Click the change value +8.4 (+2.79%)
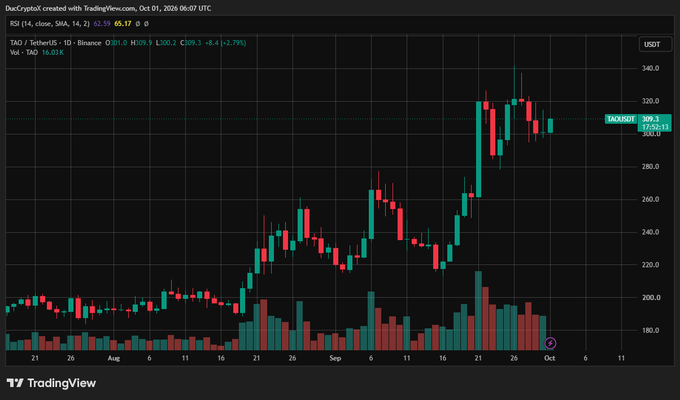This screenshot has height=400, width=680. coord(226,43)
